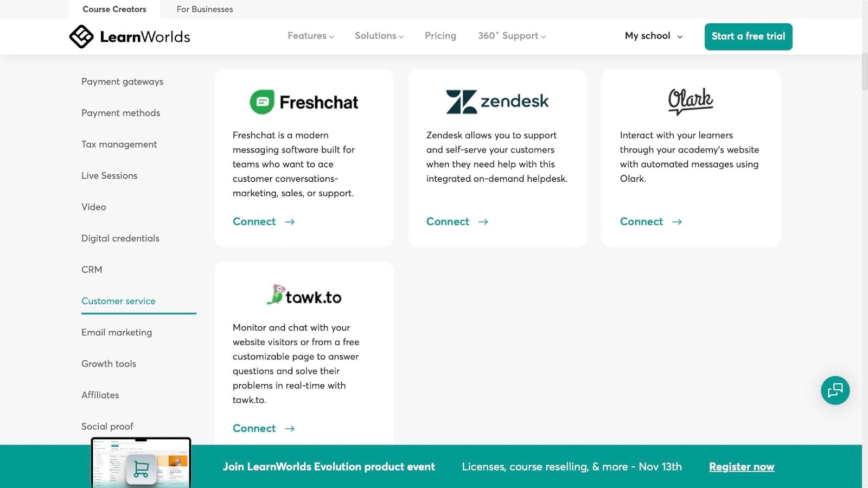Viewport: 868px width, 488px height.
Task: Open the Pricing page
Action: click(x=441, y=36)
